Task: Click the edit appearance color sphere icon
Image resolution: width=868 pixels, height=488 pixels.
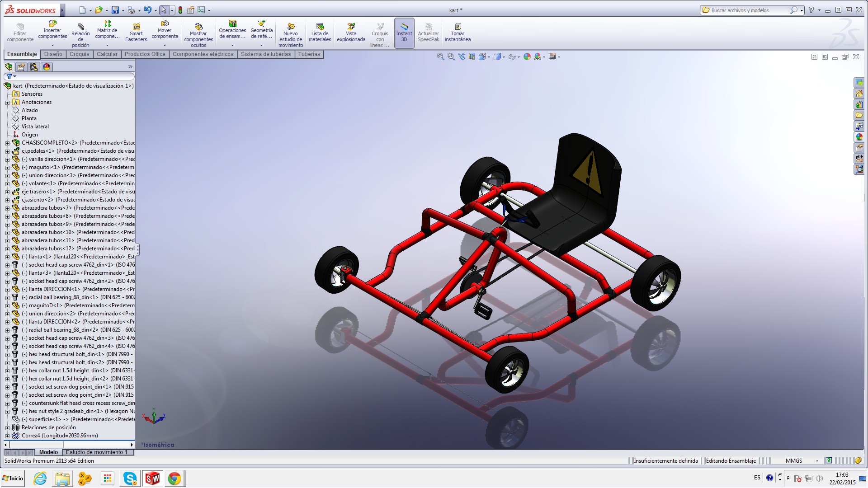Action: (x=527, y=57)
